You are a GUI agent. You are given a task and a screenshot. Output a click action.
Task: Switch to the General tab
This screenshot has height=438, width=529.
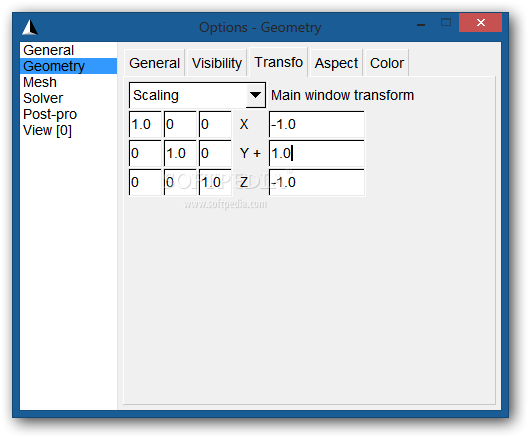click(155, 63)
